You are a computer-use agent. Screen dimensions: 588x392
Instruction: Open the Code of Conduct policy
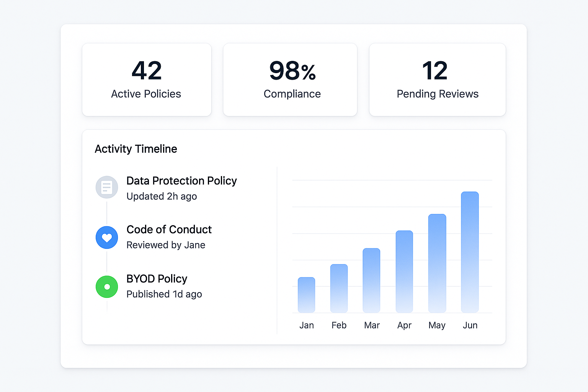tap(169, 229)
